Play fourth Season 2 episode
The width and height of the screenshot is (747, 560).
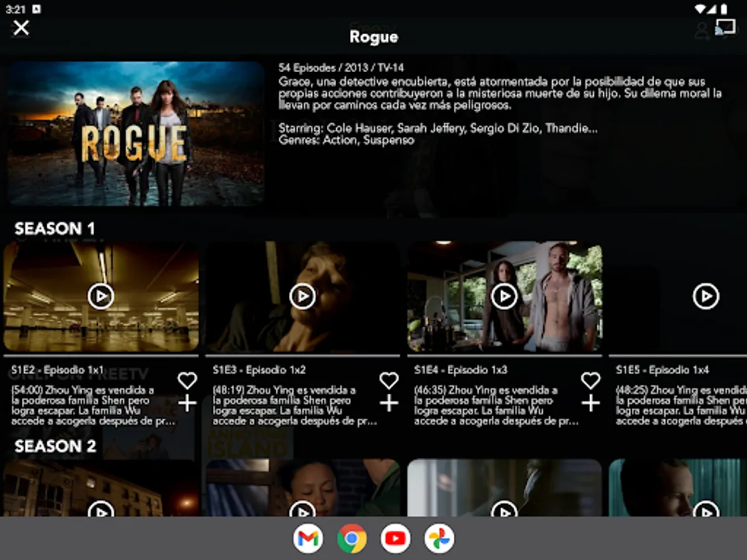point(706,509)
